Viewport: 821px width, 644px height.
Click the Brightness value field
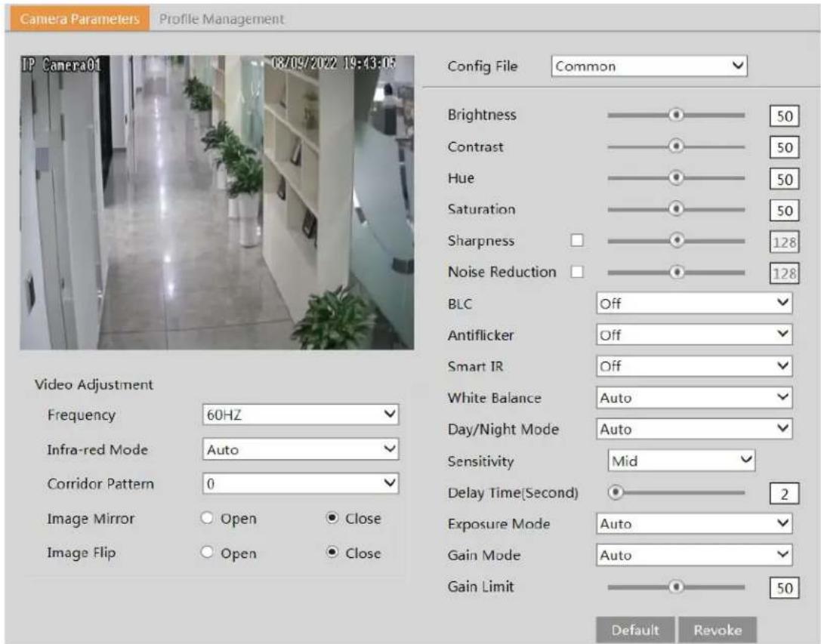[784, 116]
